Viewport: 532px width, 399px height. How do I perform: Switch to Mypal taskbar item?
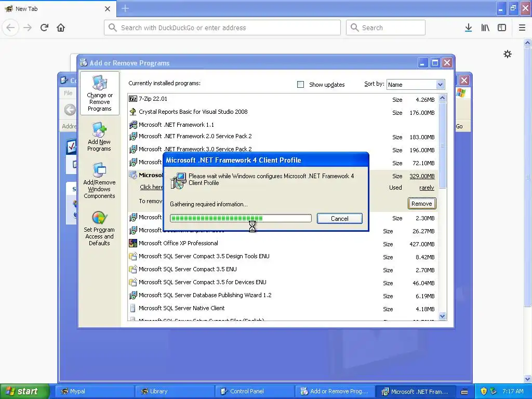pos(95,391)
